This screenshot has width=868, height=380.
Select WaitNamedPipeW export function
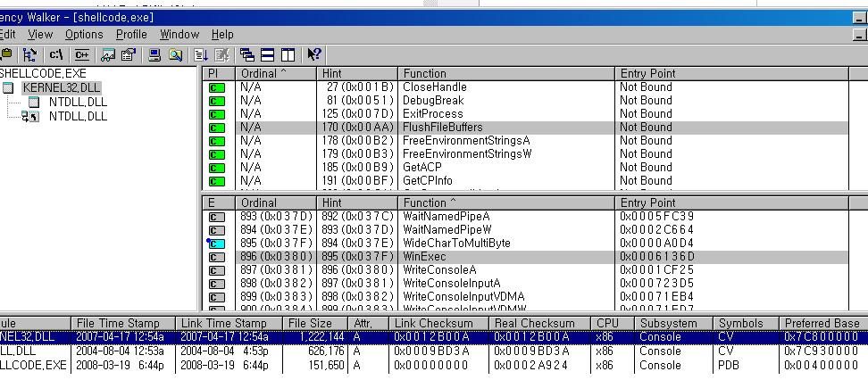pyautogui.click(x=447, y=229)
